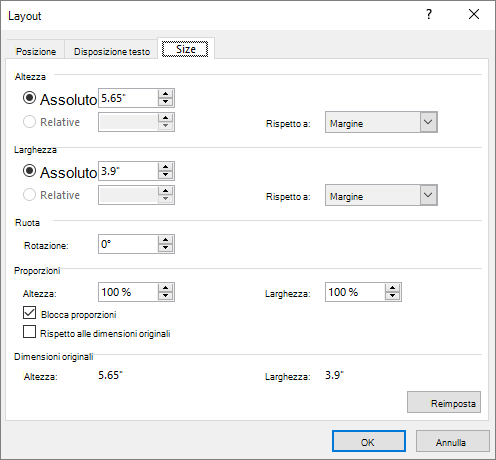Screen dimensions: 496x460
Task: Click the Rotazione input field
Action: 128,244
